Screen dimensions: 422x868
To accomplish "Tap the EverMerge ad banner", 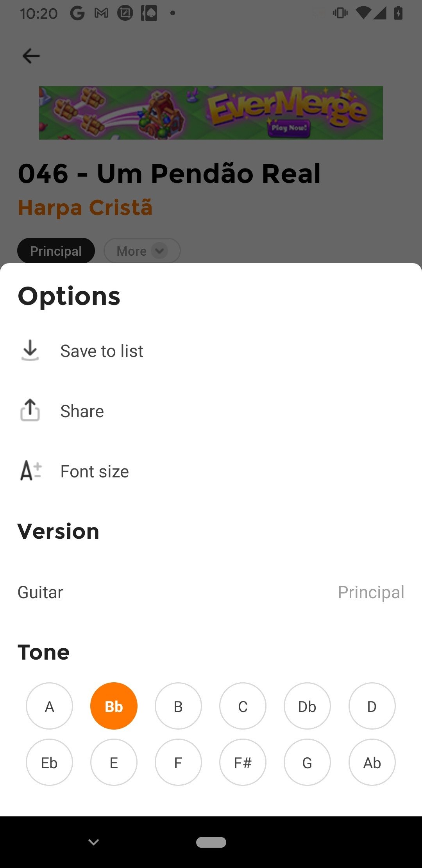I will coord(211,113).
